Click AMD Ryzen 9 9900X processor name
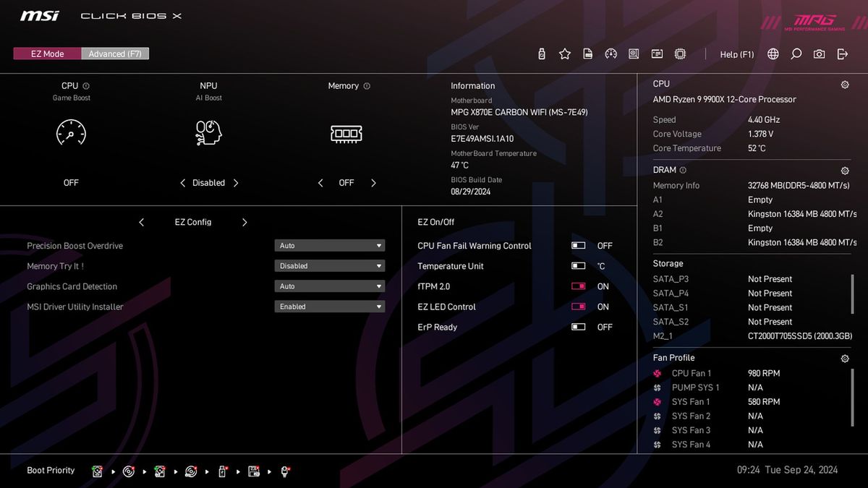 [x=724, y=100]
